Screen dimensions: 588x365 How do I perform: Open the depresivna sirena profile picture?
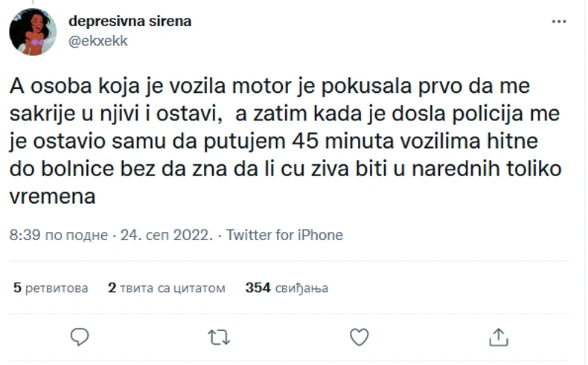pos(33,32)
